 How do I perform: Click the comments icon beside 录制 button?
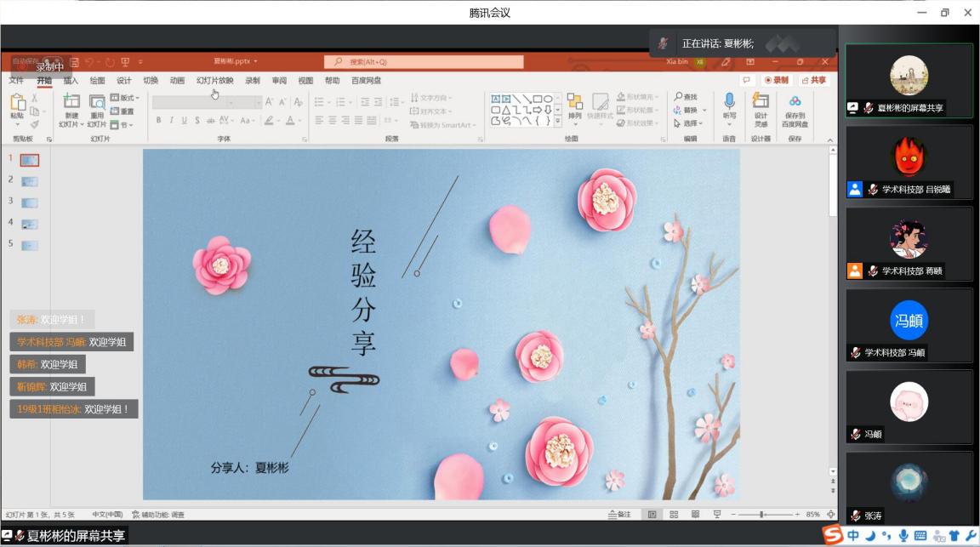point(747,80)
